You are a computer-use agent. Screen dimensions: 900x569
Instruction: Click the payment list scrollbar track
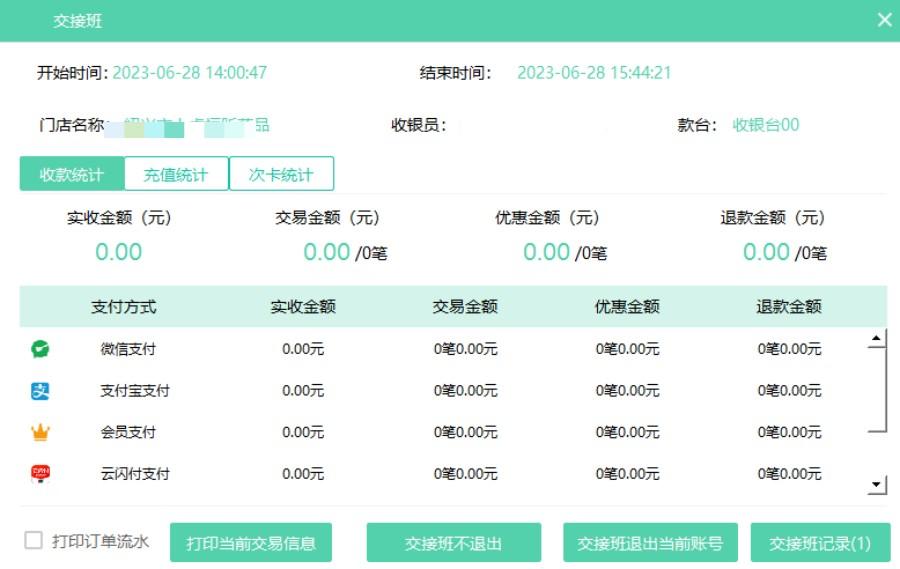[x=877, y=455]
